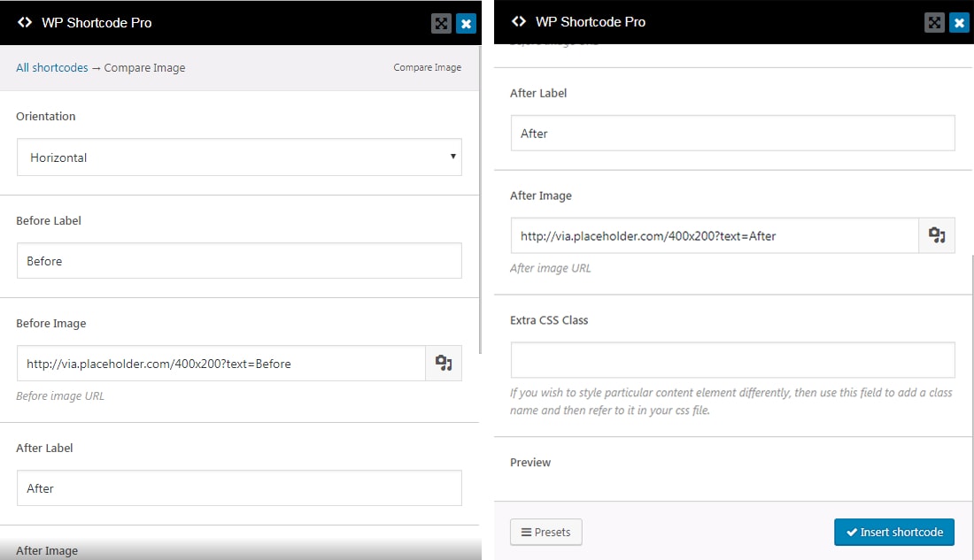Close the right WP Shortcode Pro dialog

click(959, 23)
